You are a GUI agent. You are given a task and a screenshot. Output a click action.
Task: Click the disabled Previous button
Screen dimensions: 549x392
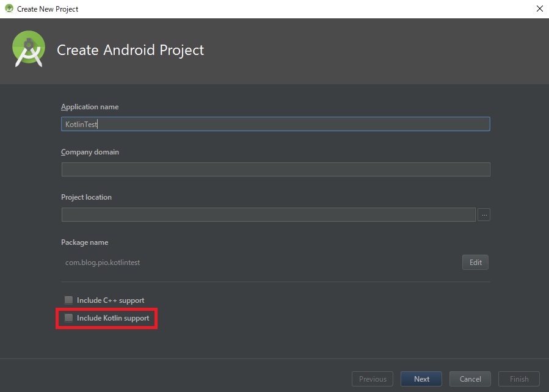point(373,379)
